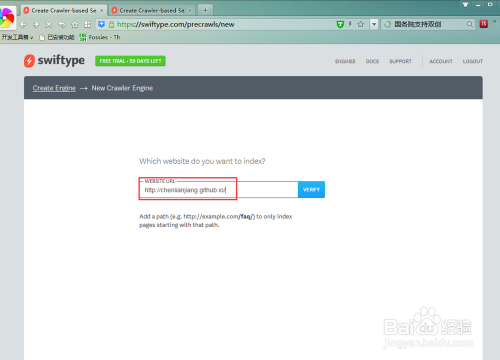Viewport: 500px width, 360px height.
Task: Click the undo/restore closed tab icon
Action: (62, 24)
